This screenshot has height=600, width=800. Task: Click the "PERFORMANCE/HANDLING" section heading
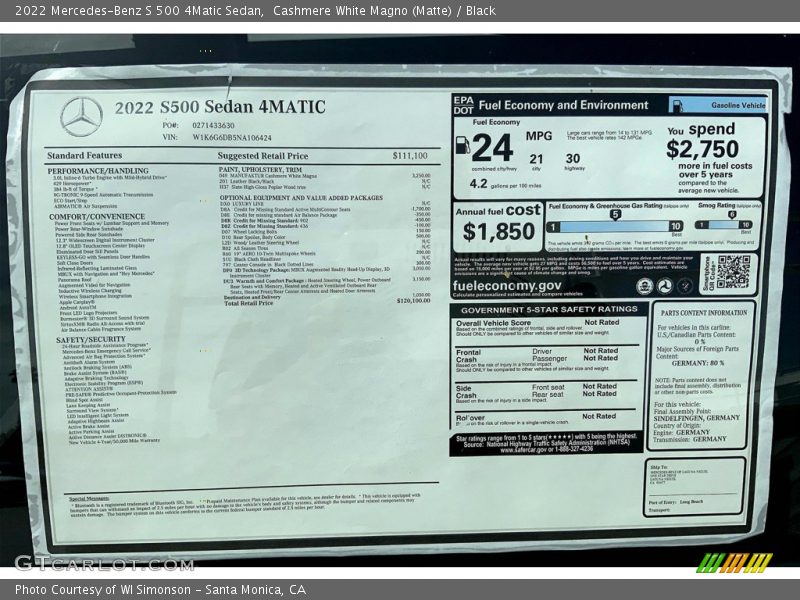pos(98,170)
